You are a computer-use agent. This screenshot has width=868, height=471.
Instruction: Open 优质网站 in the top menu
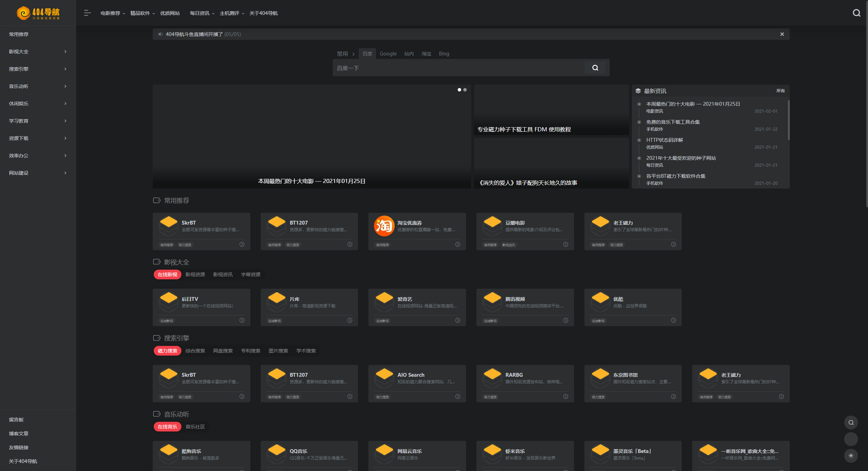(x=170, y=13)
